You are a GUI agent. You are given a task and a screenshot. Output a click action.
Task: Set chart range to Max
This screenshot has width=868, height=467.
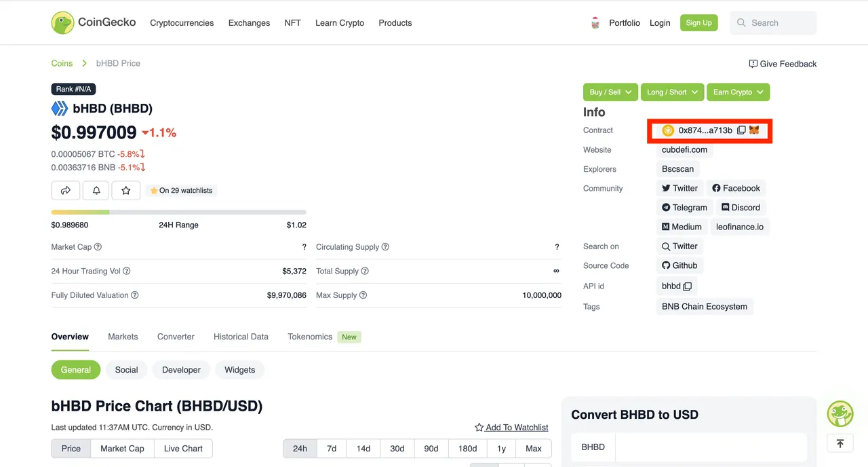(x=534, y=449)
